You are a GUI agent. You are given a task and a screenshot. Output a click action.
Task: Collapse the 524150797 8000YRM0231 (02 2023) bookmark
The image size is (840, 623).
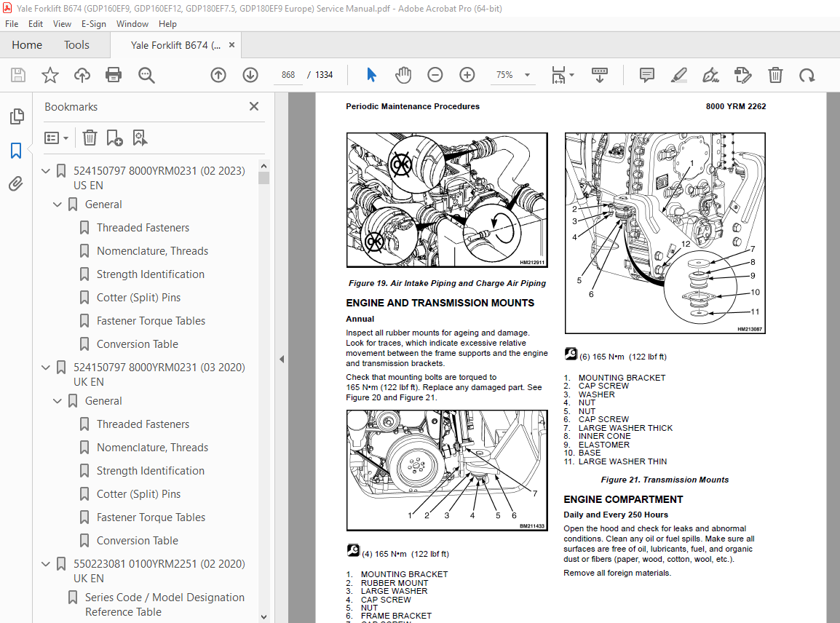click(46, 171)
